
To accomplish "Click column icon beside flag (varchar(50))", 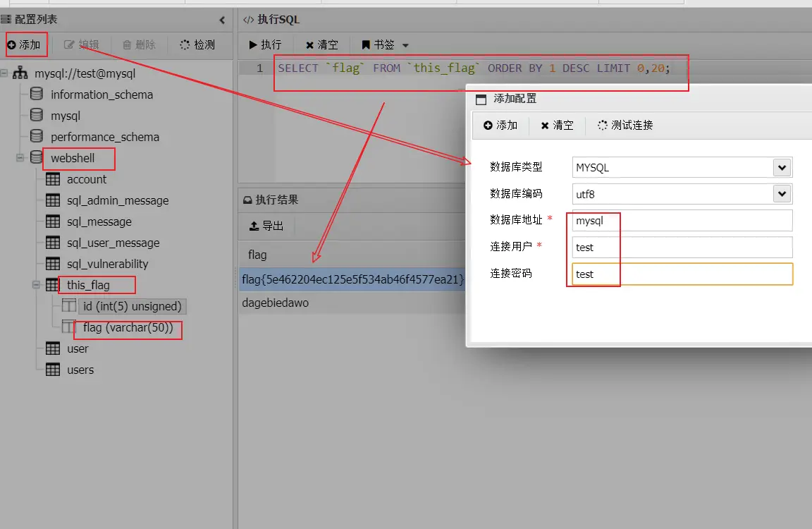I will pyautogui.click(x=69, y=327).
